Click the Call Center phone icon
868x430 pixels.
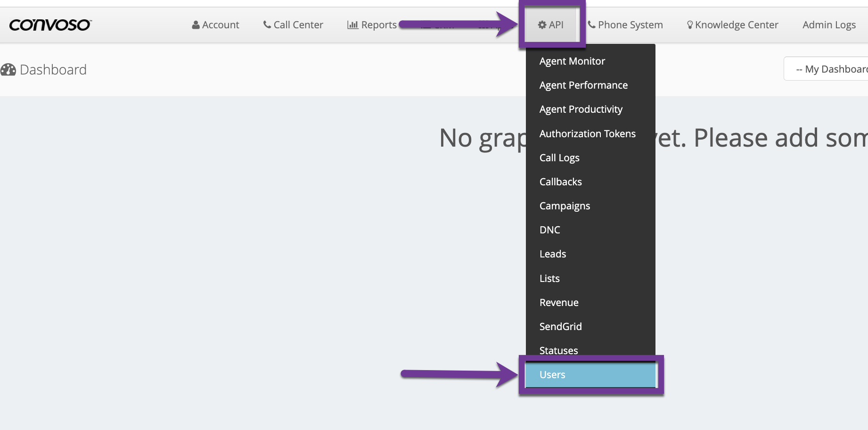coord(267,25)
